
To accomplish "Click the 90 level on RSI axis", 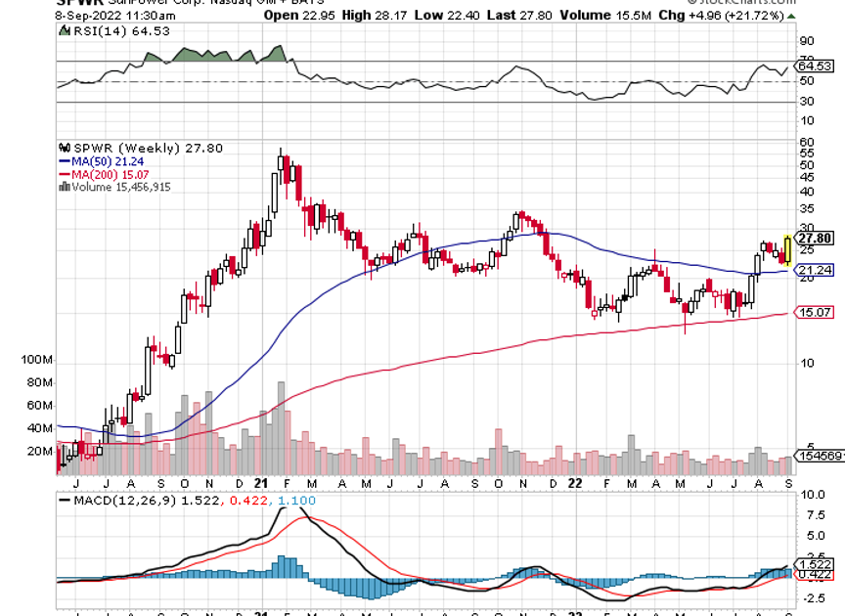I will coord(807,41).
